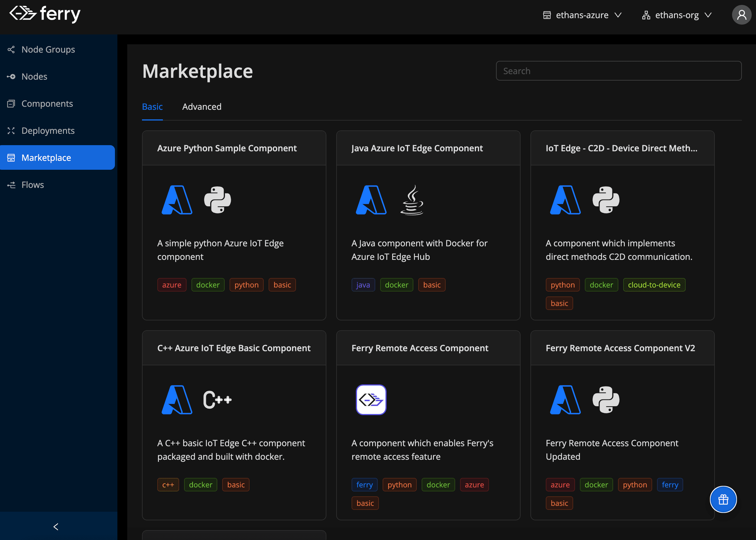Image resolution: width=756 pixels, height=540 pixels.
Task: Click ferry tag on Remote Access Component card
Action: click(364, 485)
